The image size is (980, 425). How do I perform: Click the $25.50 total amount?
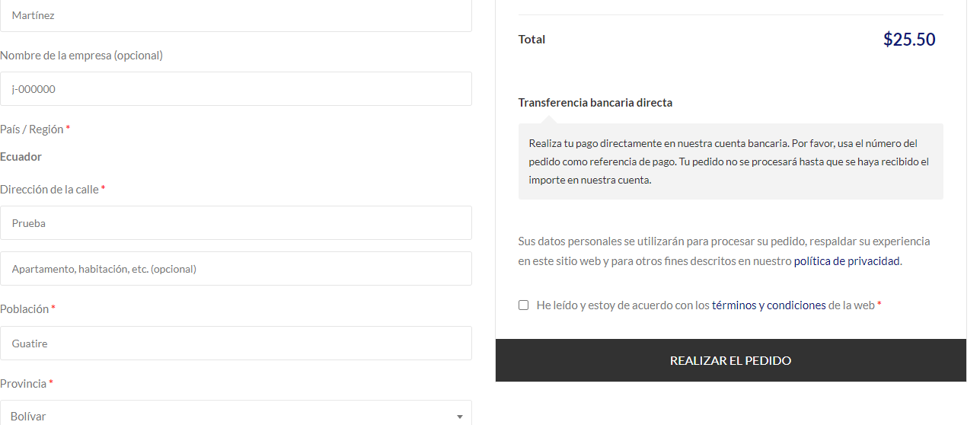click(x=909, y=40)
